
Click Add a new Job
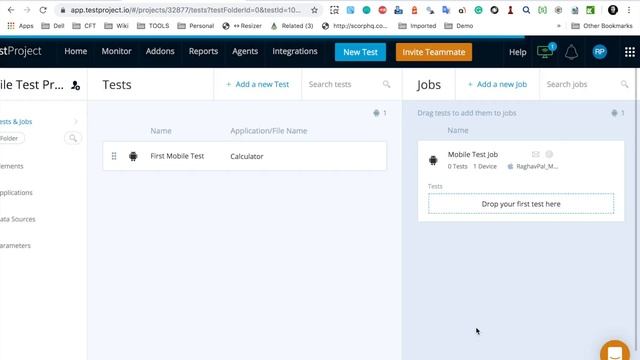tap(497, 84)
